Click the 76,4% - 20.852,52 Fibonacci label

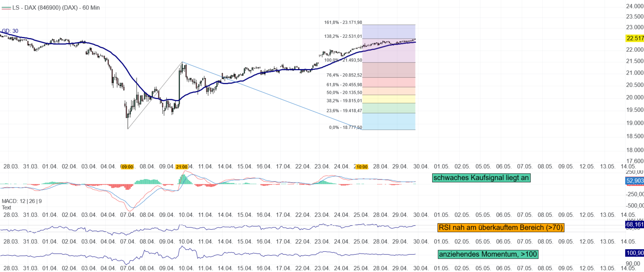(x=344, y=75)
